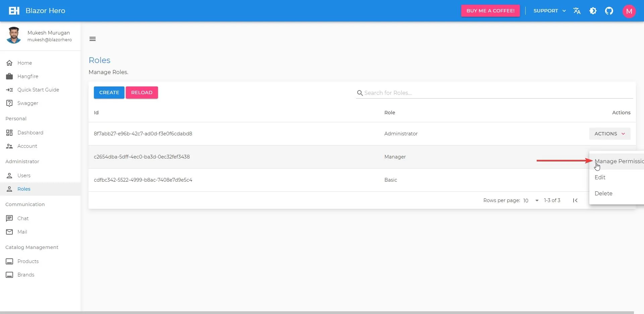Toggle the sidebar hamburger menu
This screenshot has width=644, height=314.
point(93,39)
